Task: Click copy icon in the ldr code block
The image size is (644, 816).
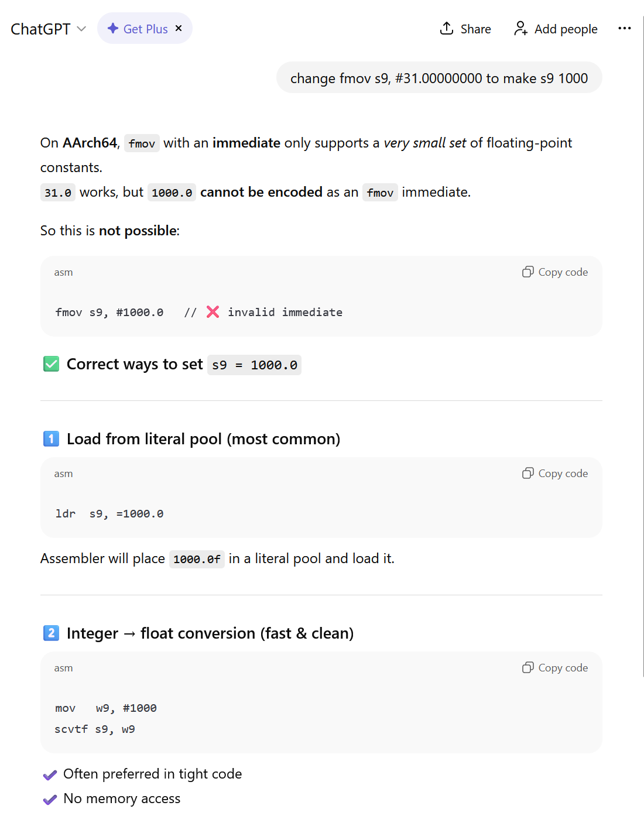Action: coord(527,473)
